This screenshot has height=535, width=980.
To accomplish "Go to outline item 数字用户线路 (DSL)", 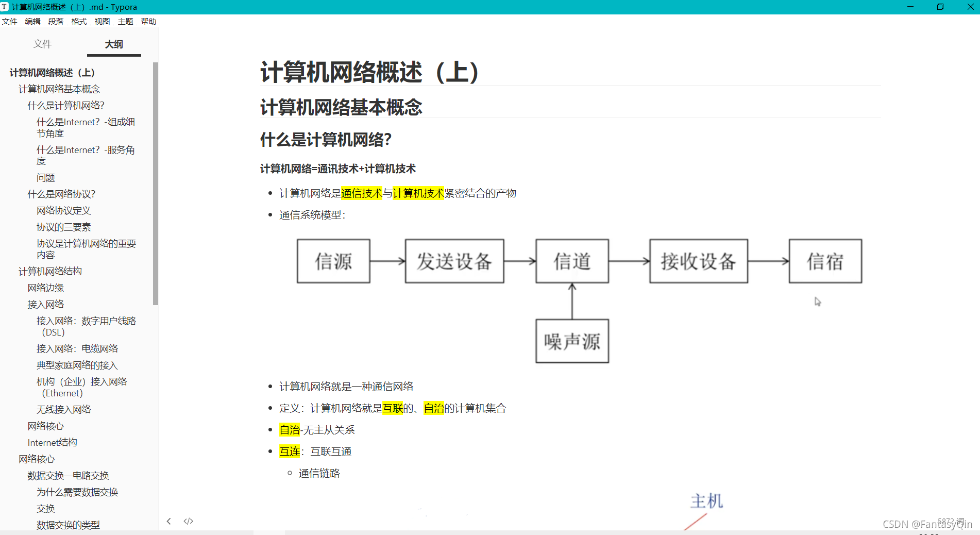I will point(86,326).
